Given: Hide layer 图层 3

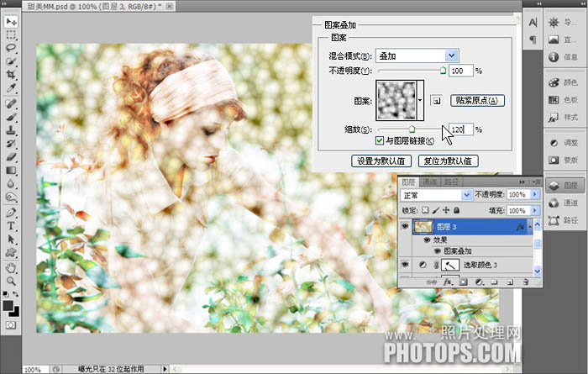Looking at the screenshot, I should pos(405,227).
